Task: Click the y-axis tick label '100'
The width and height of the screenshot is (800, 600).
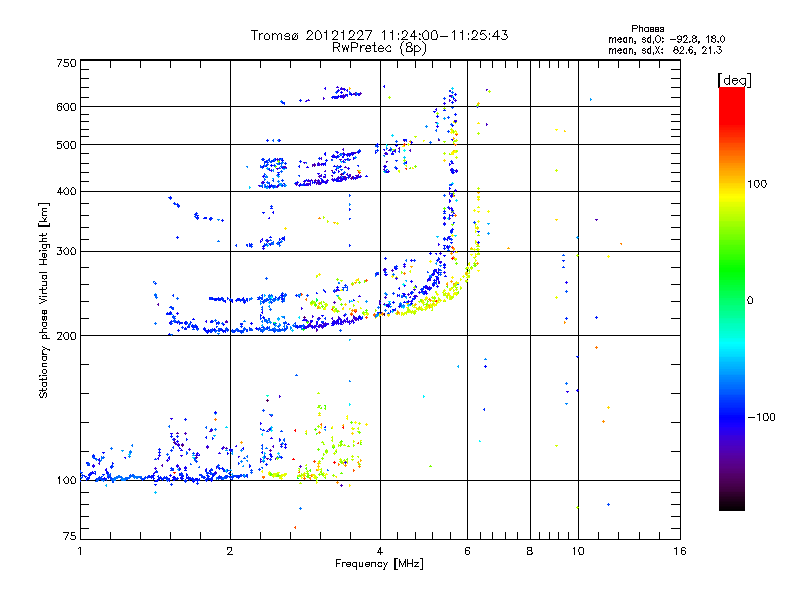Action: click(x=66, y=481)
